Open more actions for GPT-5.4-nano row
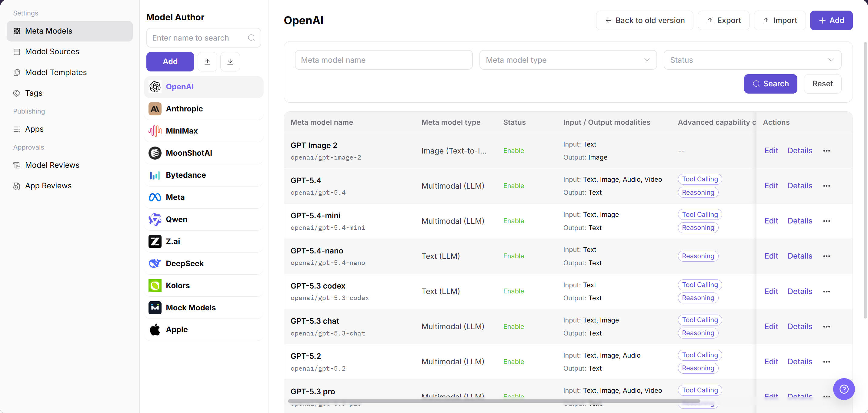 826,256
